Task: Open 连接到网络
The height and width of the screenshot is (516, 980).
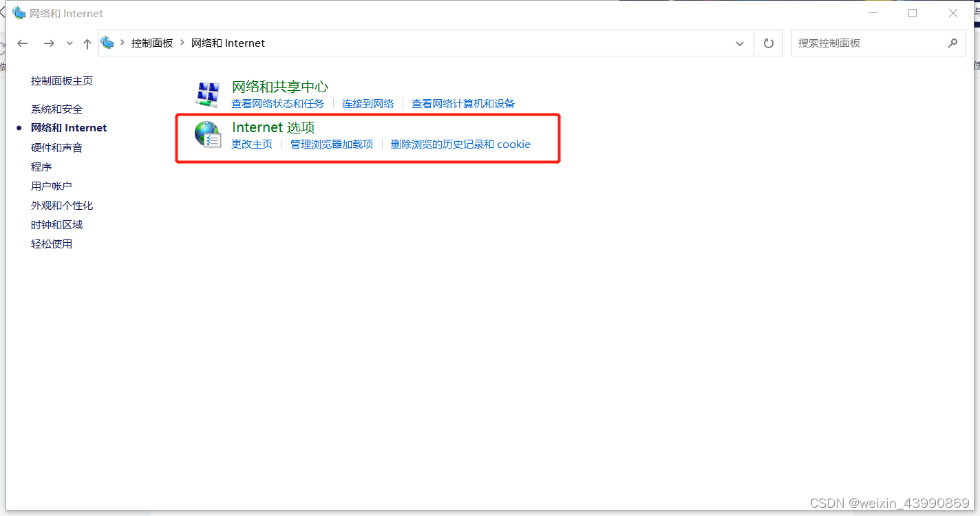Action: pyautogui.click(x=367, y=103)
